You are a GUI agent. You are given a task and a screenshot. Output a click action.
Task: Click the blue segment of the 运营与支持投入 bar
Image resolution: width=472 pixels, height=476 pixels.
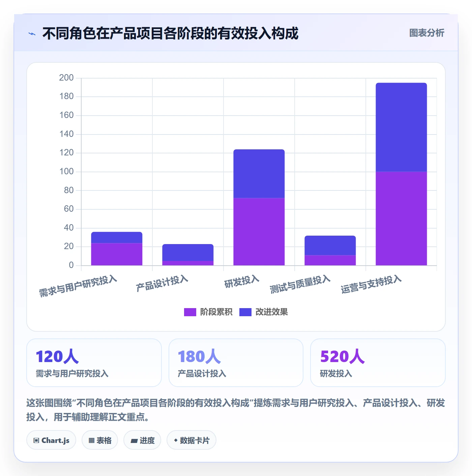(x=401, y=127)
